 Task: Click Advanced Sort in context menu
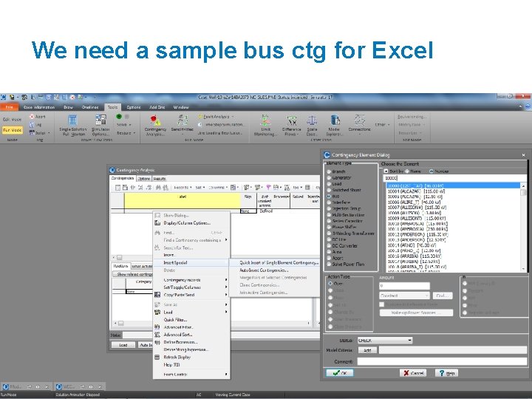(178, 335)
